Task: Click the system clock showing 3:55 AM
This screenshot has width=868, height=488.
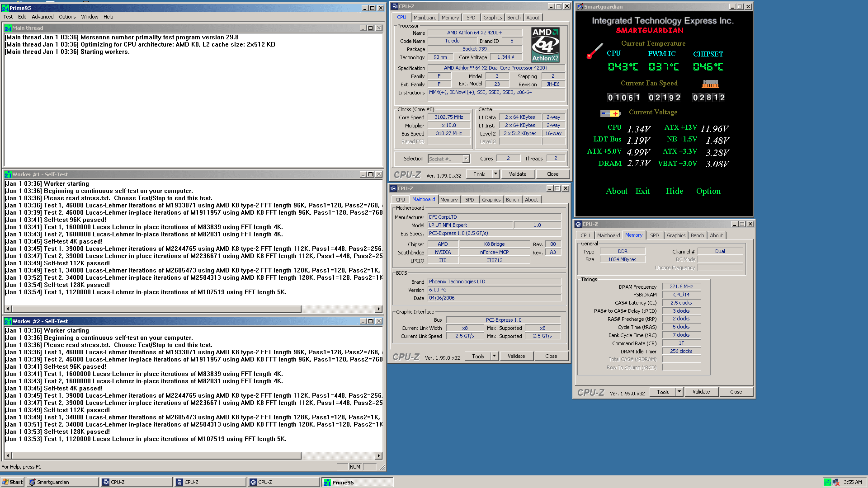Action: 852,482
